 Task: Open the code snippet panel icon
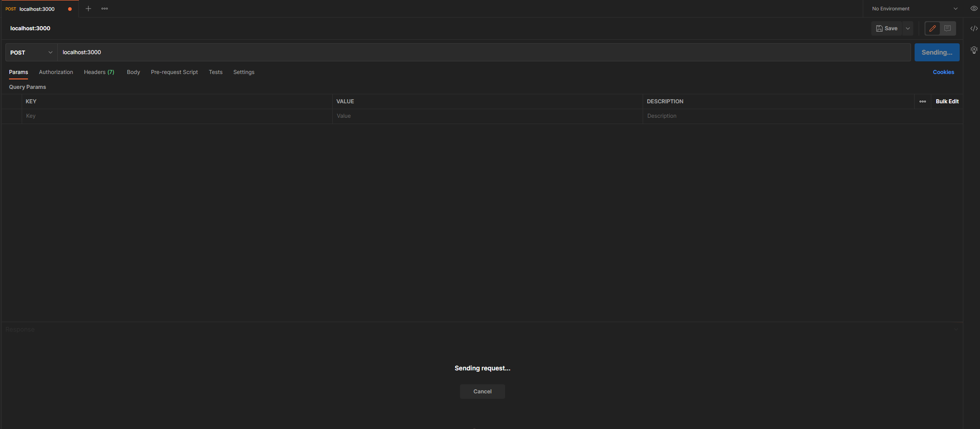click(974, 28)
